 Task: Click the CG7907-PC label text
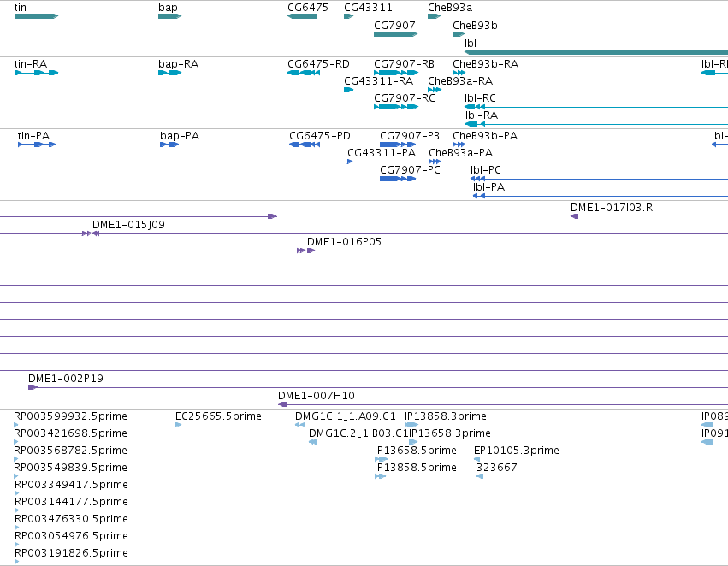tap(410, 170)
